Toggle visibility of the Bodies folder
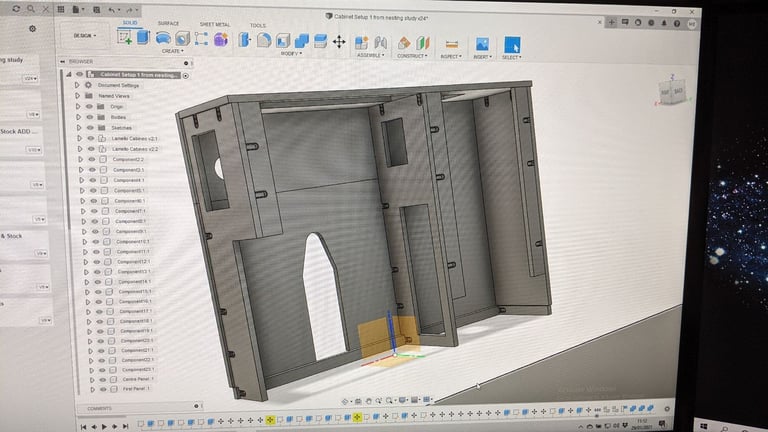The image size is (768, 432). tap(90, 117)
